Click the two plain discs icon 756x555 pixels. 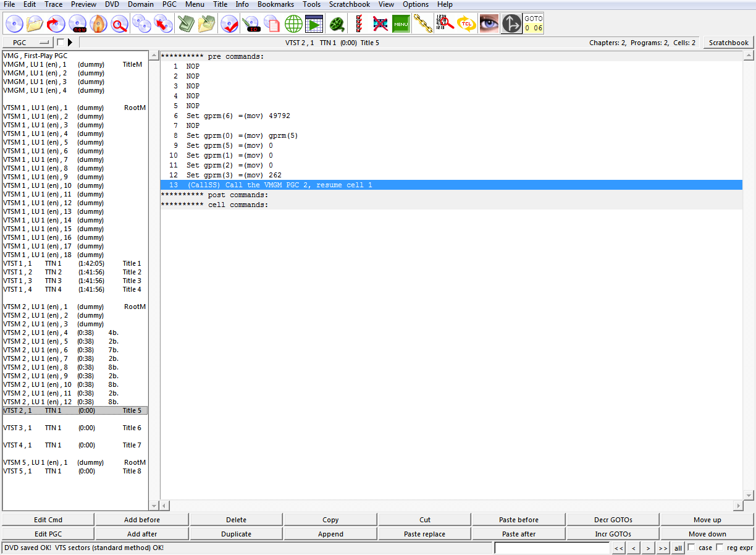pyautogui.click(x=142, y=23)
